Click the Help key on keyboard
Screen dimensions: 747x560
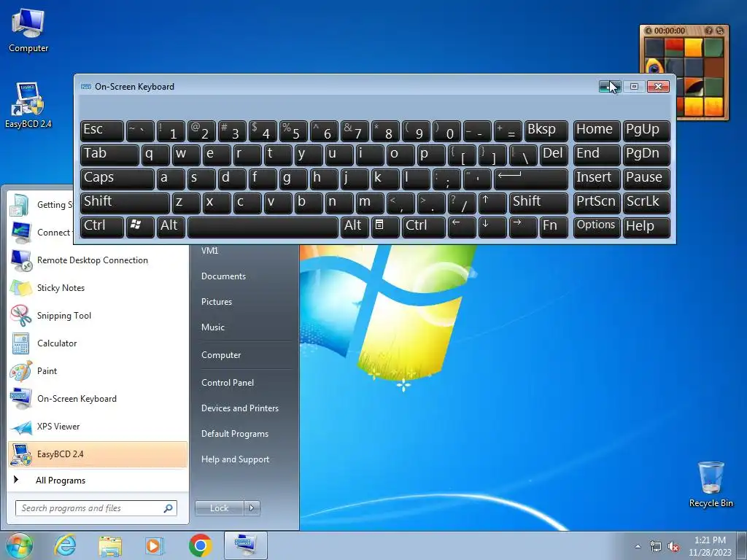pos(646,226)
